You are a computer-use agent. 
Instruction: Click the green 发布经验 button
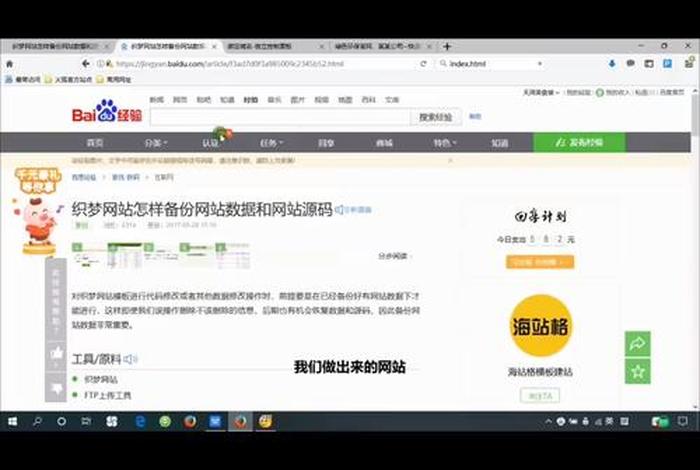pyautogui.click(x=579, y=142)
